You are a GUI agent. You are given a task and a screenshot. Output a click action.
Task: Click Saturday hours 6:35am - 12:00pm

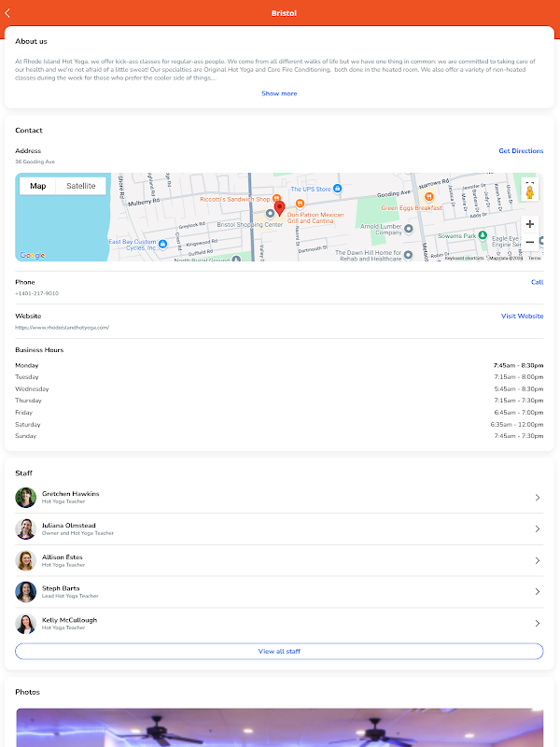coord(517,425)
